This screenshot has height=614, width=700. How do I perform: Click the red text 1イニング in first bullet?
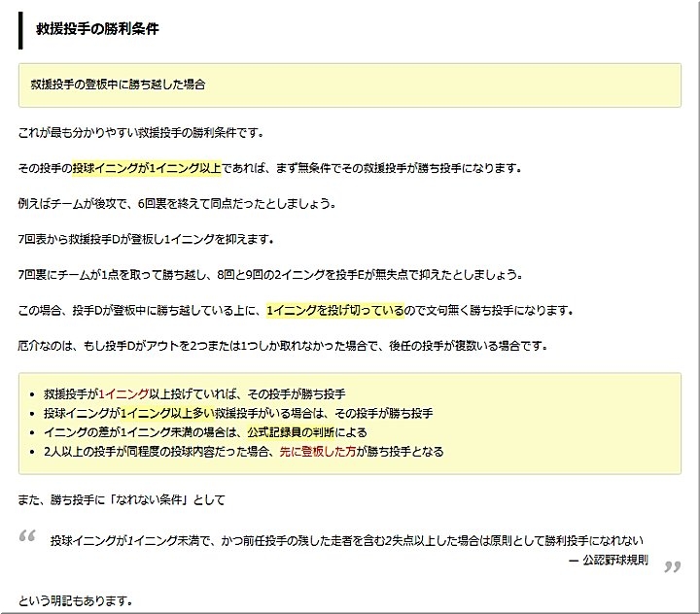[x=123, y=394]
